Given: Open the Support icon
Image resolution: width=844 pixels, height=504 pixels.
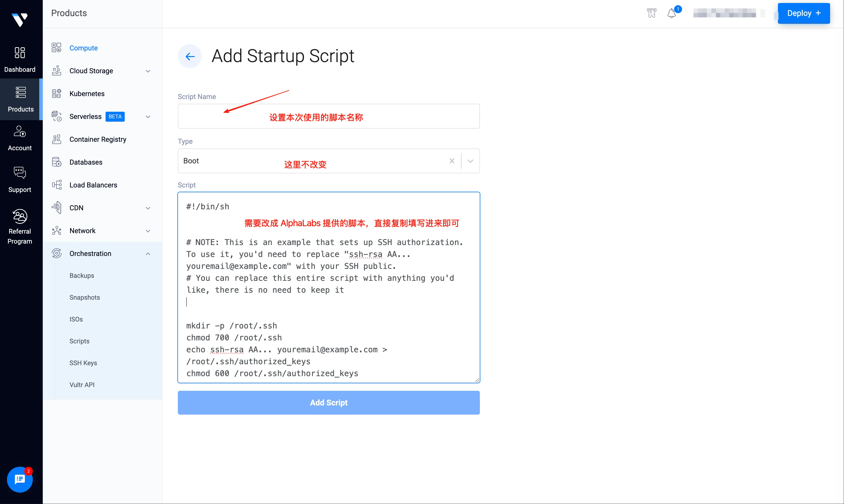Looking at the screenshot, I should coord(20,179).
